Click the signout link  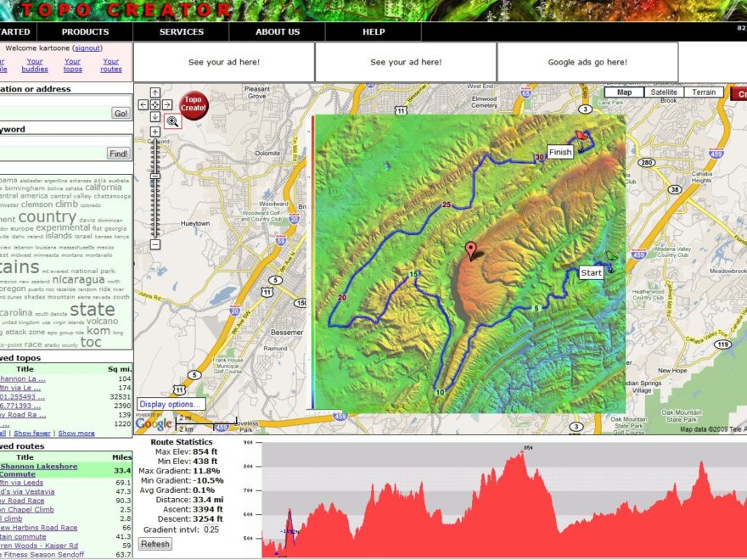(90, 48)
